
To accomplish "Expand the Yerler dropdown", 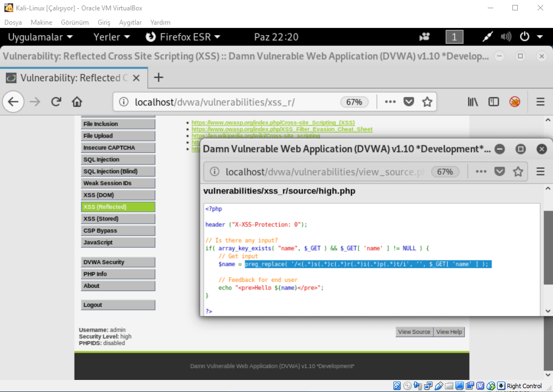I will (112, 37).
